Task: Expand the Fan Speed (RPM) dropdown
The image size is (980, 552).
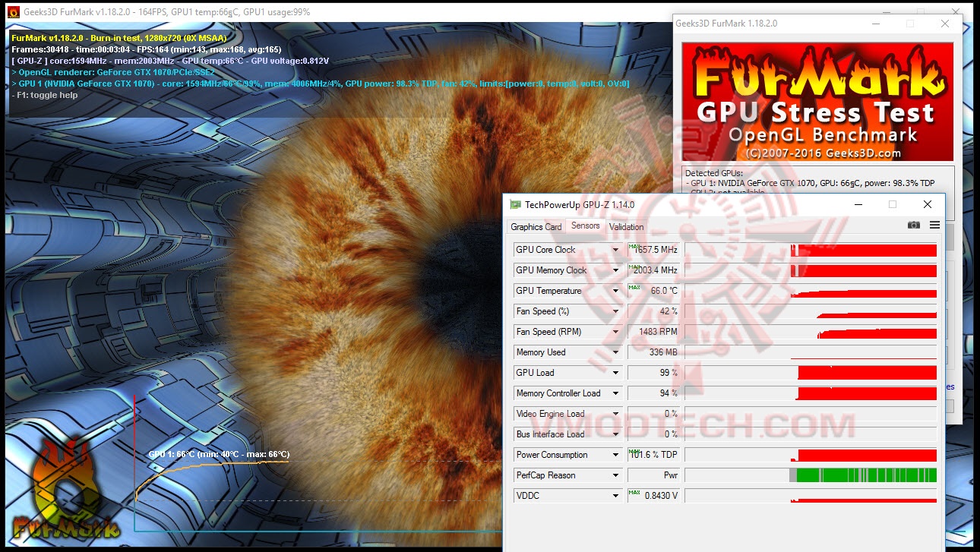Action: [616, 332]
